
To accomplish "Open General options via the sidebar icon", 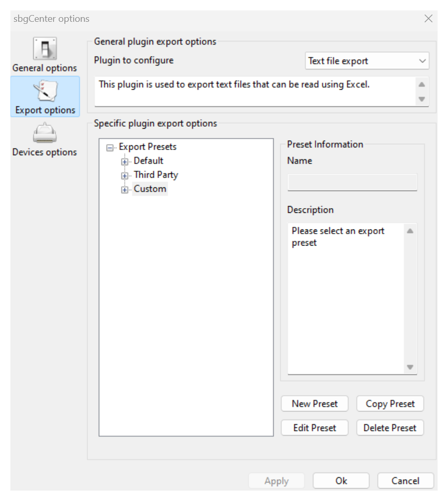I will pos(45,48).
